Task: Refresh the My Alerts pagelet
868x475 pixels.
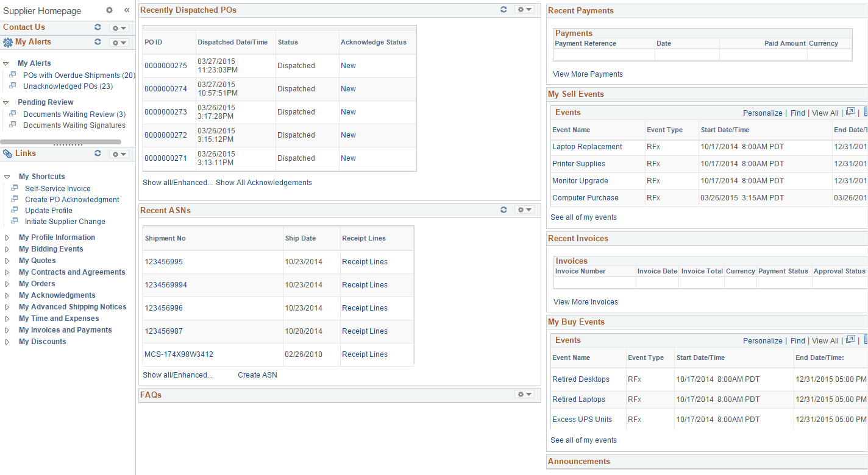Action: click(x=98, y=42)
